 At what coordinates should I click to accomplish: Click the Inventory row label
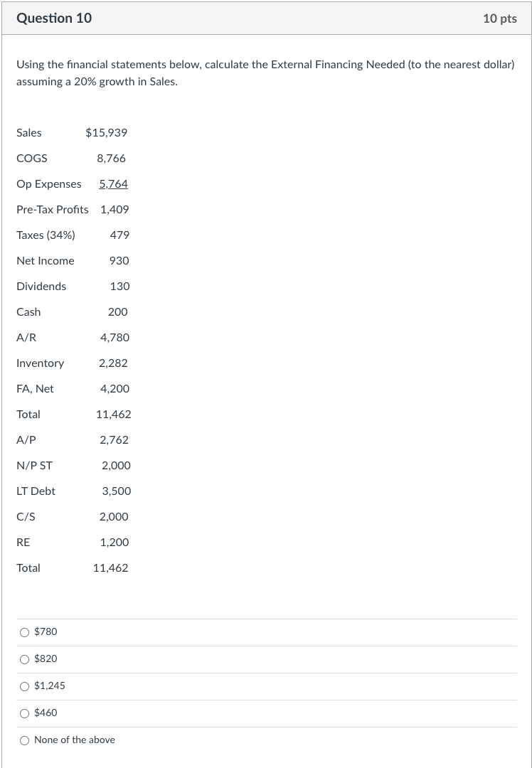coord(40,363)
